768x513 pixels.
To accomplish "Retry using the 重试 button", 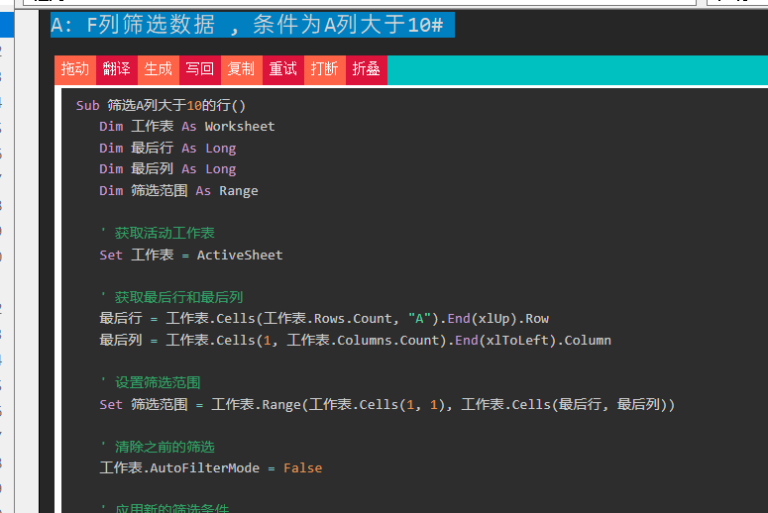I will pos(283,69).
